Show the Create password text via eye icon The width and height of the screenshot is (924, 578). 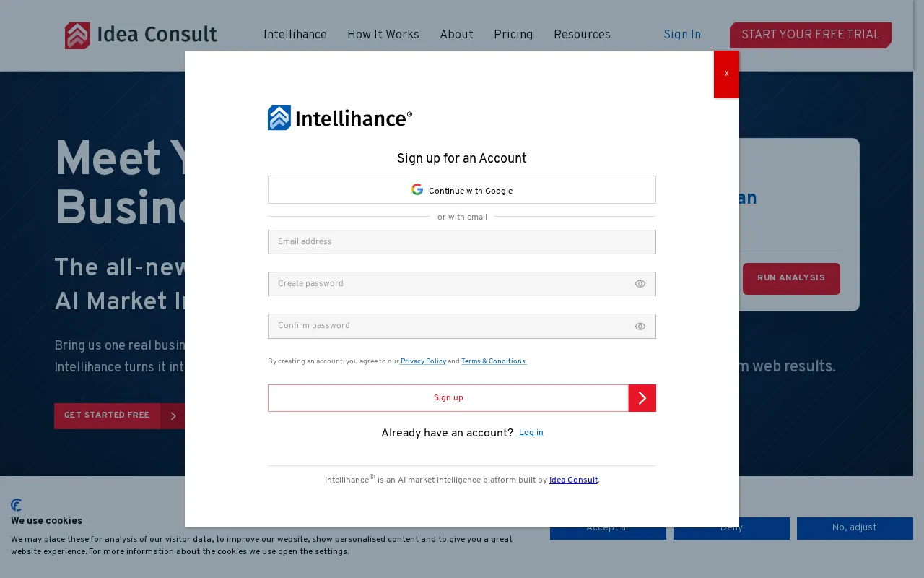(640, 284)
